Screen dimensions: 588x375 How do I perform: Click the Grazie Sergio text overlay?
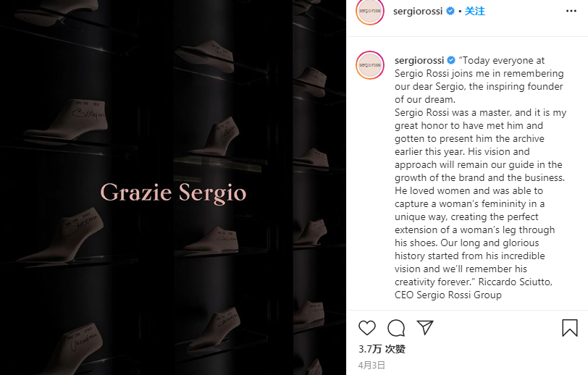point(173,193)
